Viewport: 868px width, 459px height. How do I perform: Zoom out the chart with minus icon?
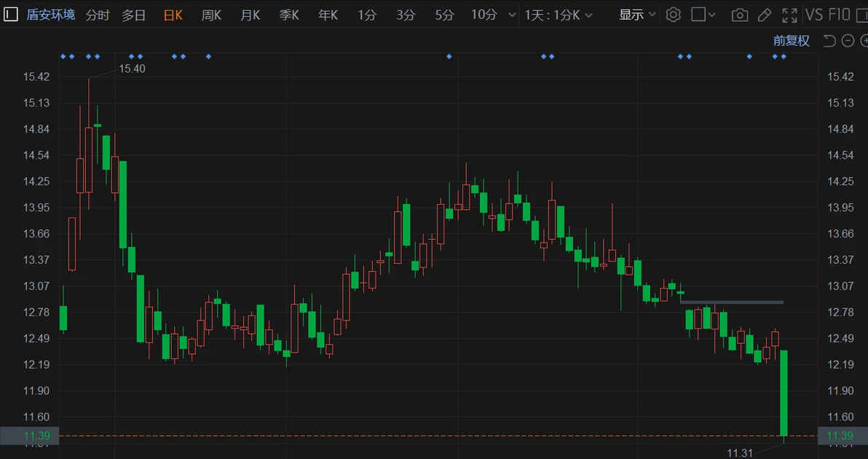point(847,41)
